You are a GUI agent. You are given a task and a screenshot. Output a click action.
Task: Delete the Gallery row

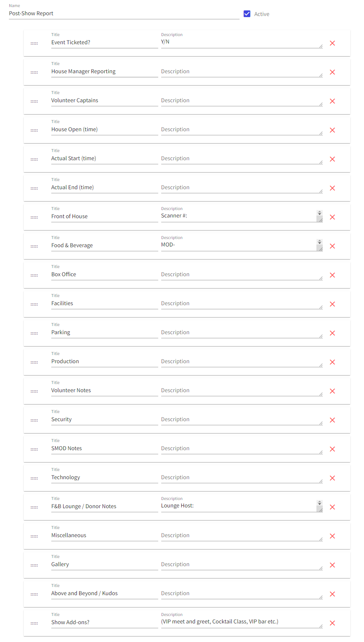click(x=332, y=565)
